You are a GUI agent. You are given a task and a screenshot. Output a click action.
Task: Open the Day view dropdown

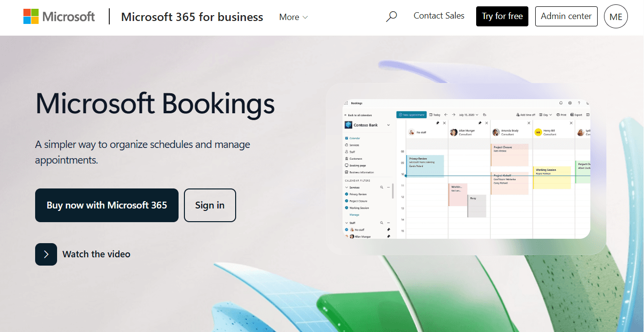pos(545,115)
